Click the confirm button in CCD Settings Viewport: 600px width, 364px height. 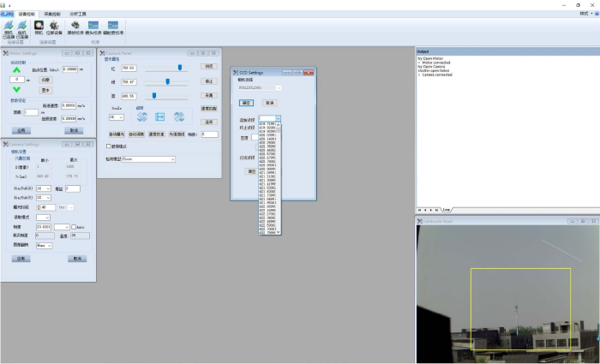click(x=246, y=102)
